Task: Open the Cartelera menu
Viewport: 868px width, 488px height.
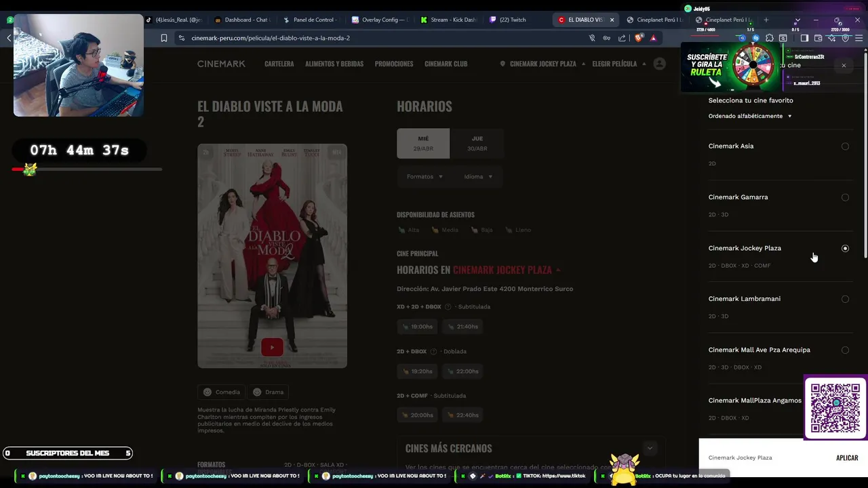Action: click(279, 64)
